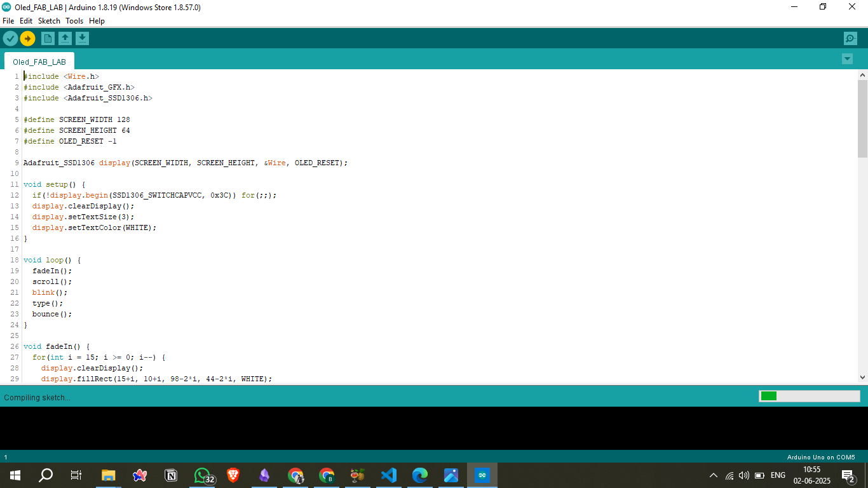The width and height of the screenshot is (868, 488).
Task: Open the Serial Monitor
Action: 850,39
